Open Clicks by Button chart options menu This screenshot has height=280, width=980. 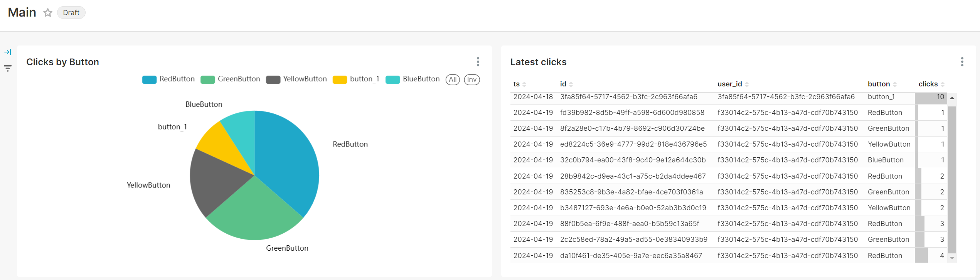(x=478, y=62)
